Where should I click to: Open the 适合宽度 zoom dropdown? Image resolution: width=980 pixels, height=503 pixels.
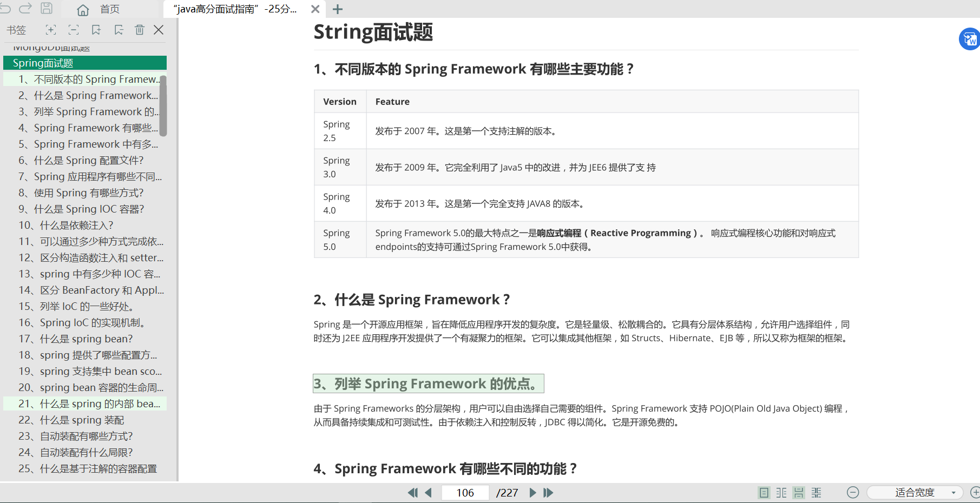point(915,493)
